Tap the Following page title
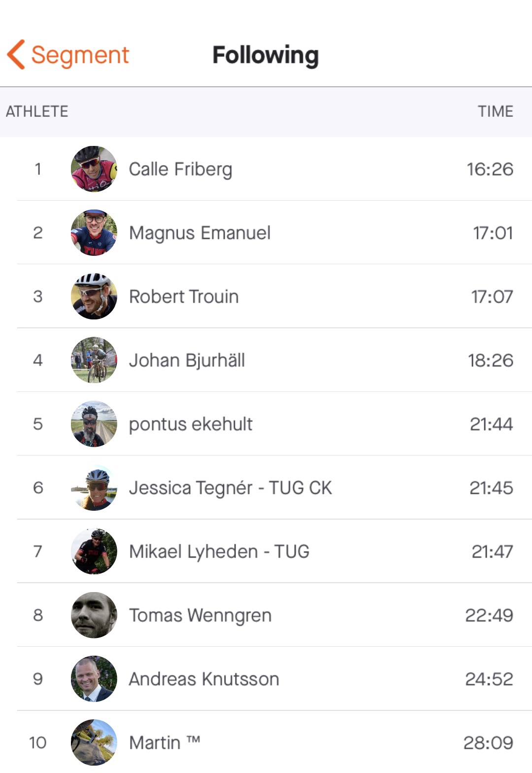 [x=266, y=55]
